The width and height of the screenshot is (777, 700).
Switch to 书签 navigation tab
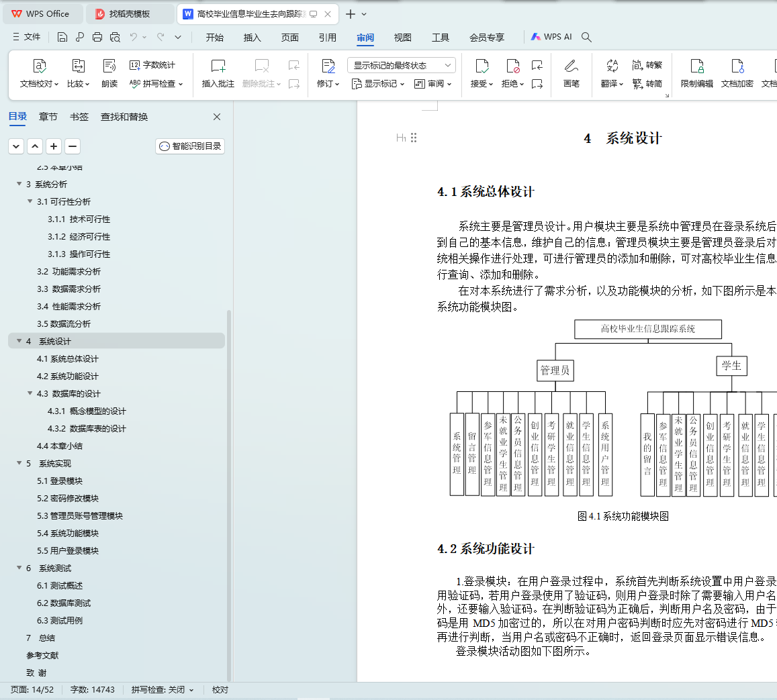(79, 117)
